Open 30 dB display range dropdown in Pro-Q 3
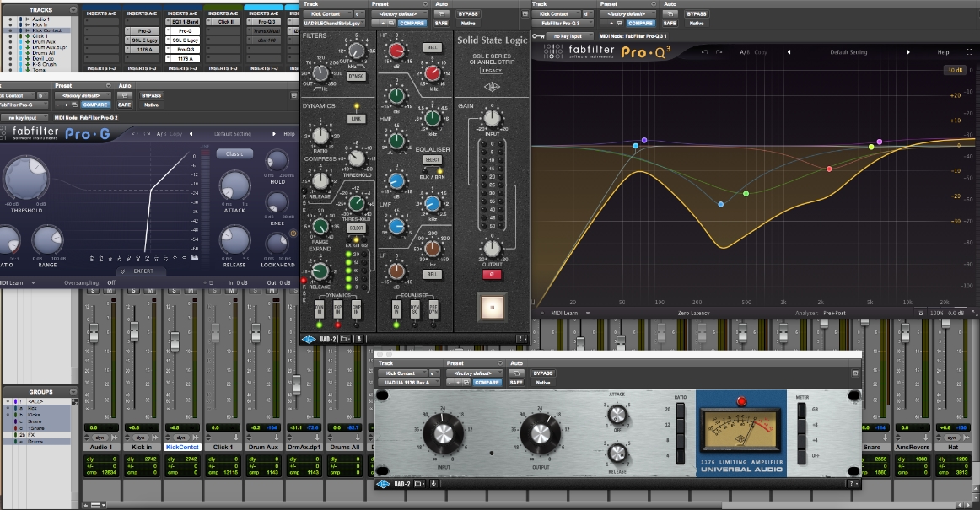Viewport: 980px width, 510px height. click(955, 70)
